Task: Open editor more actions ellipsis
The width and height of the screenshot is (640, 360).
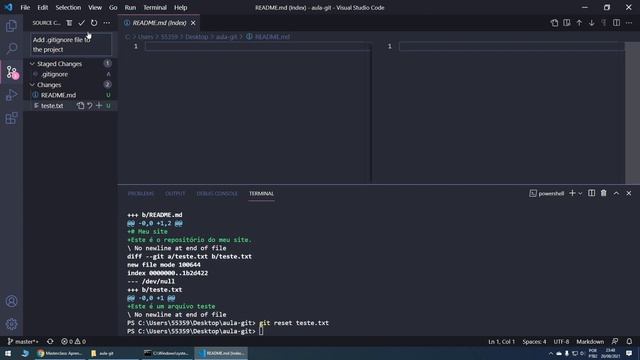Action: (x=629, y=23)
